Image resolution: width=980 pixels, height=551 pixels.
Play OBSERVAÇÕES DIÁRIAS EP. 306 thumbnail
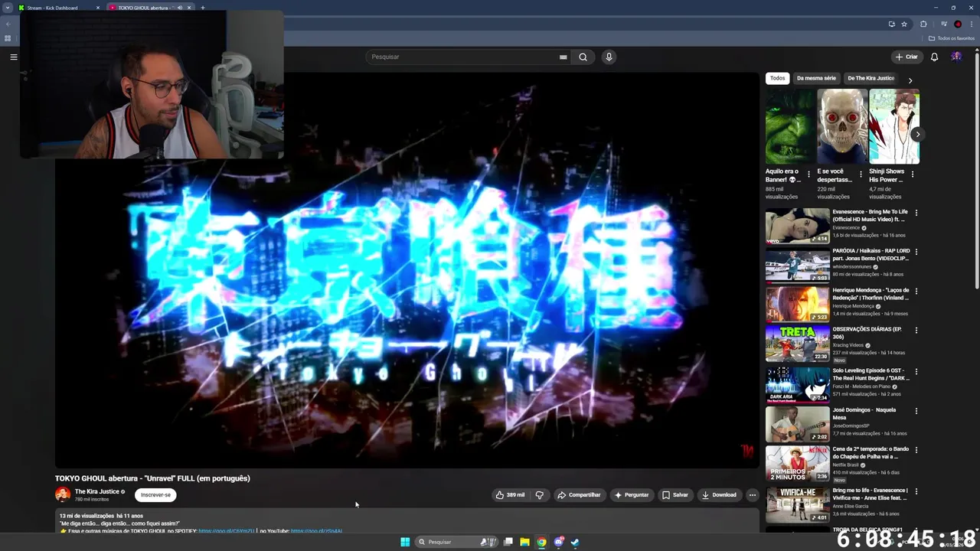tap(797, 344)
